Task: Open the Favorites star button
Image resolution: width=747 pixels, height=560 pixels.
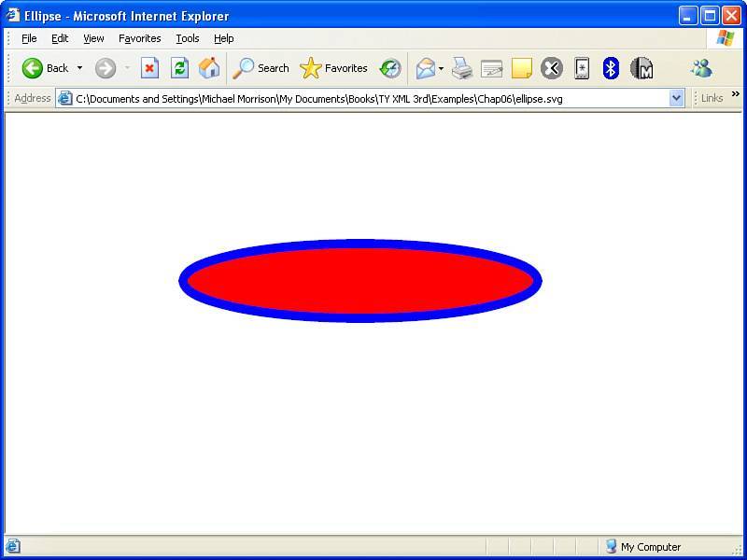Action: (x=333, y=68)
